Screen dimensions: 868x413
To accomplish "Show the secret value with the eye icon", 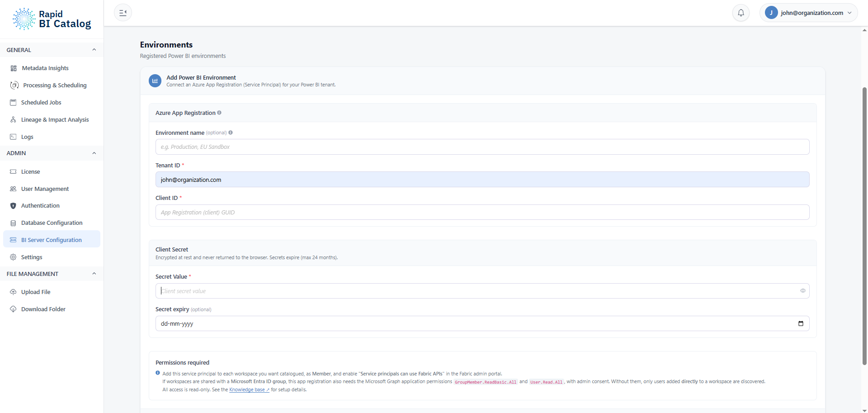I will (803, 291).
